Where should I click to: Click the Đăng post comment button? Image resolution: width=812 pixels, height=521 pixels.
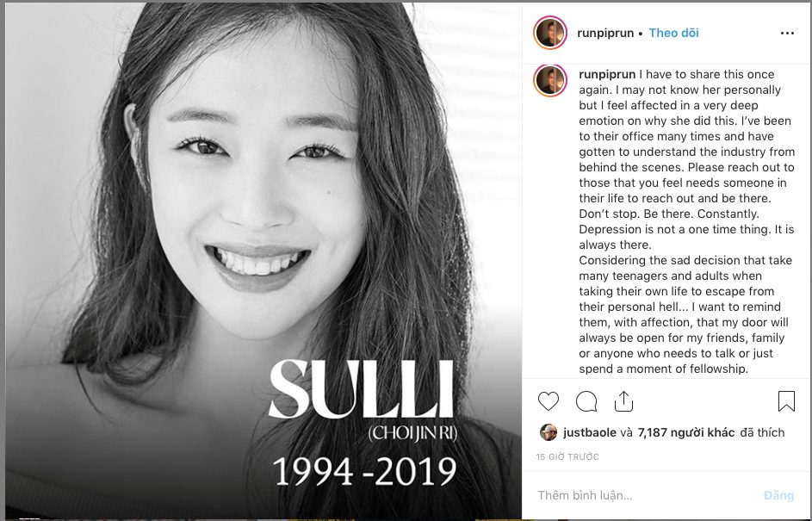tap(779, 495)
